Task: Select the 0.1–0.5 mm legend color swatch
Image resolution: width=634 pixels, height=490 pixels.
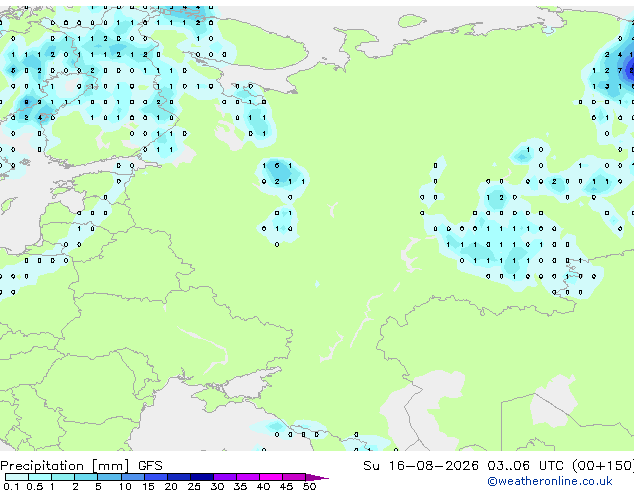Action: click(x=17, y=477)
